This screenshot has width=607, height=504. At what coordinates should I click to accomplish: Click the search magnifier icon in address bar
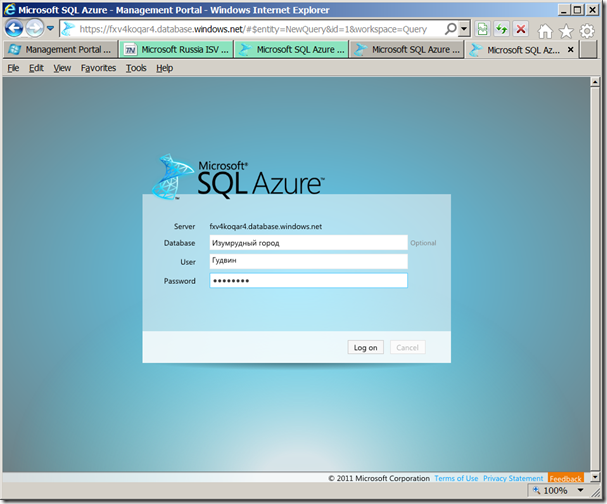(x=450, y=29)
